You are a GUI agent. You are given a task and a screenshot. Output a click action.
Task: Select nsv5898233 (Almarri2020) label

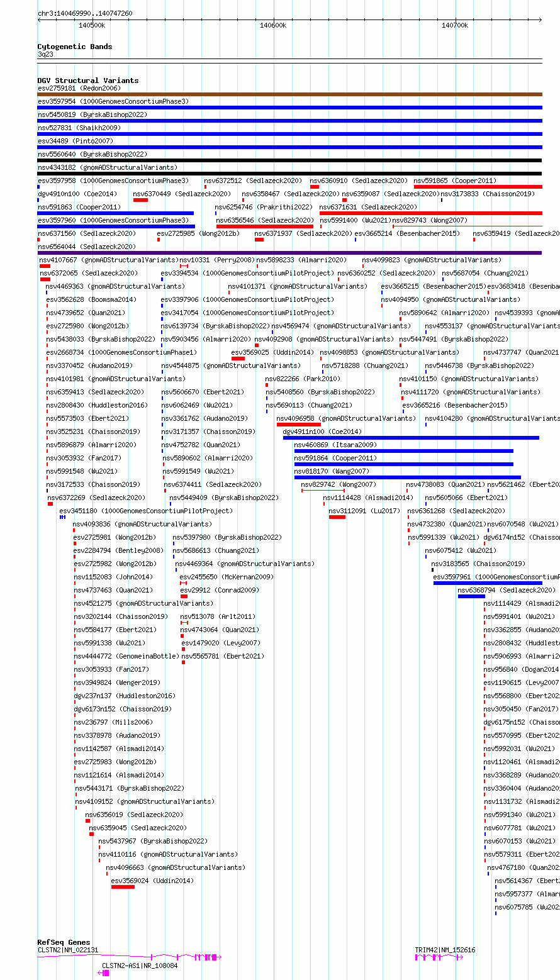(x=301, y=260)
